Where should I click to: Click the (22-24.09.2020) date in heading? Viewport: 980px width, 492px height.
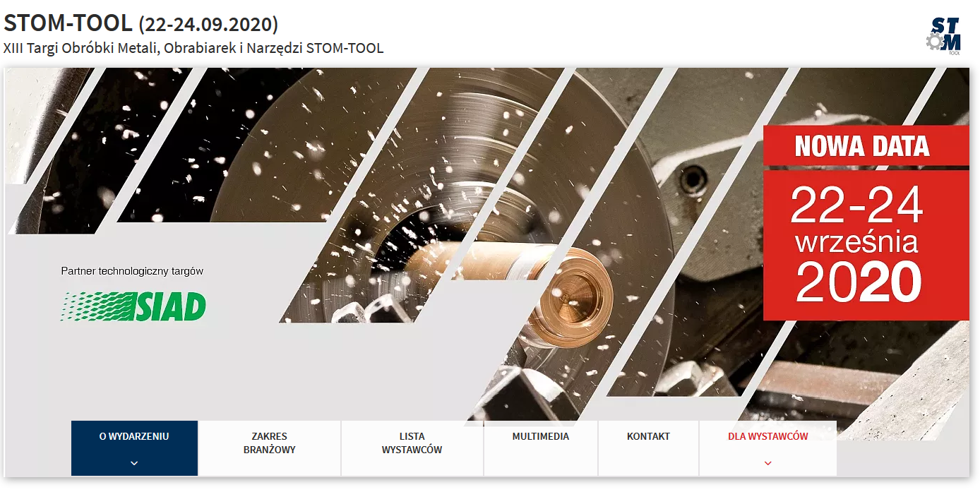[208, 24]
